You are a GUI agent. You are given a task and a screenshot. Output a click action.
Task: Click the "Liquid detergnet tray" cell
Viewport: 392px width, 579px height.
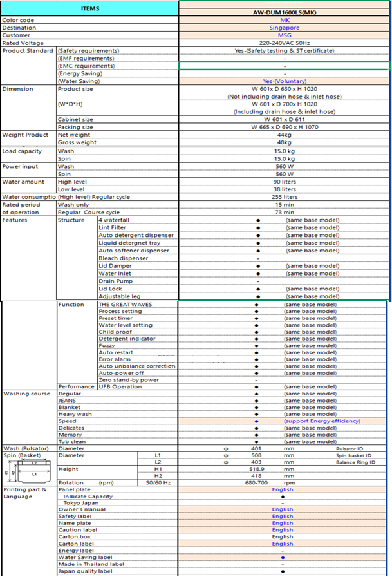coord(138,243)
